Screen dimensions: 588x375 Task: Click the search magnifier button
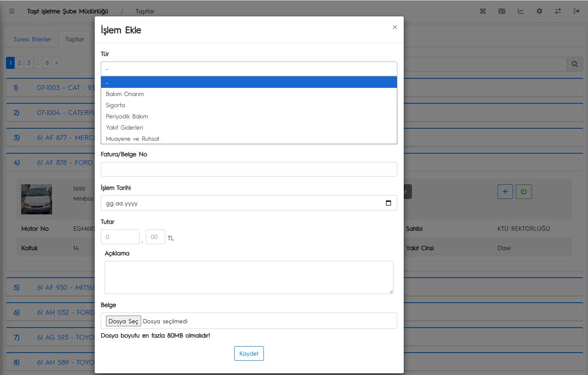tap(575, 64)
